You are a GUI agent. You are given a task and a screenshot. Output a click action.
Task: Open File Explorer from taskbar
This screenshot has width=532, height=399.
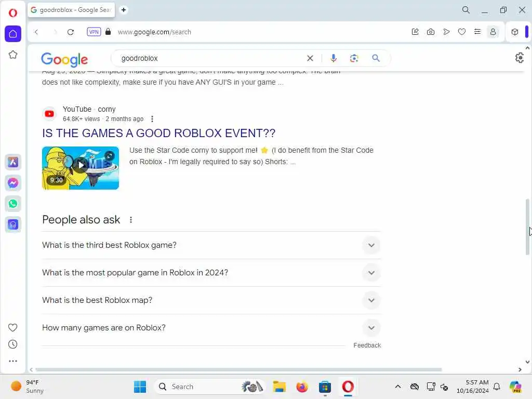click(279, 387)
